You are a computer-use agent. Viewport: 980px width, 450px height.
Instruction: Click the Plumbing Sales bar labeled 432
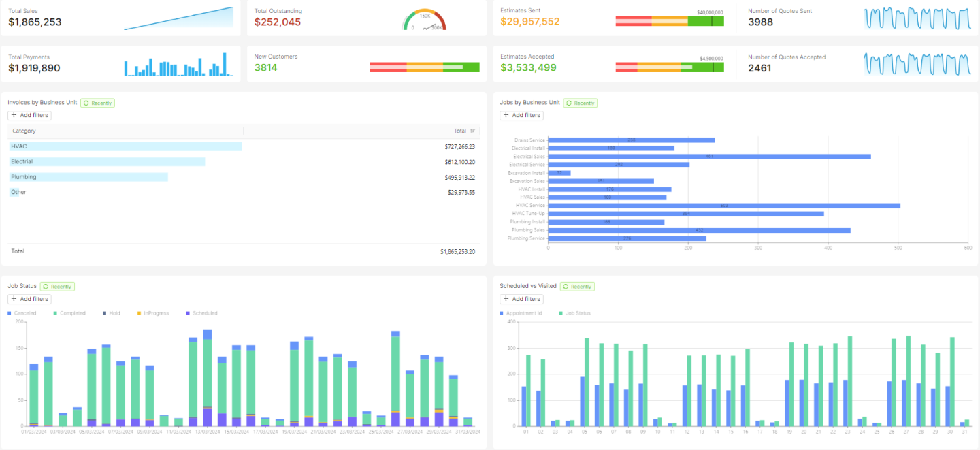coord(699,230)
